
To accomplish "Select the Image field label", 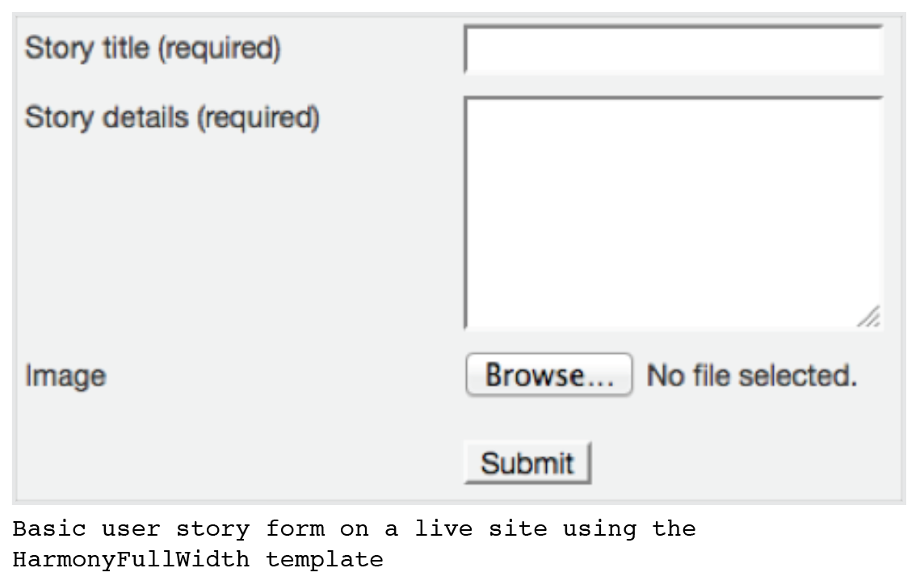I will 65,377.
